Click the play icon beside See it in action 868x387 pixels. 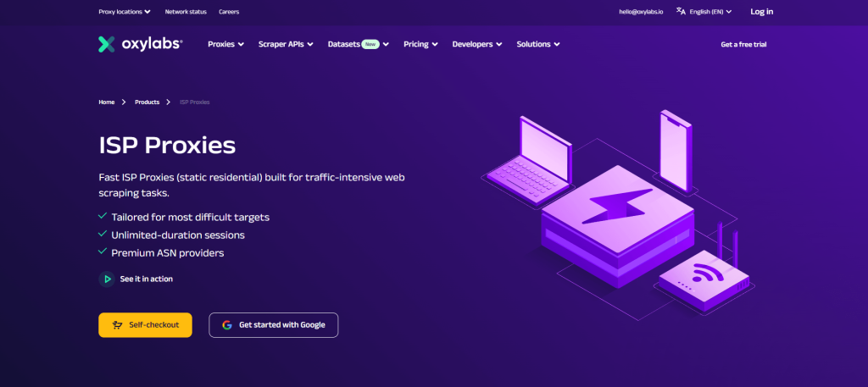107,279
